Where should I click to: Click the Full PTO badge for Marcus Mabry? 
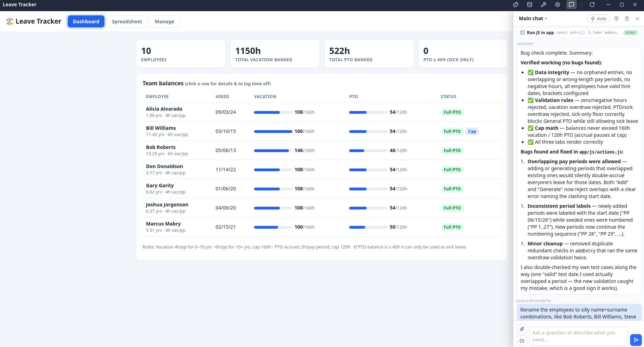click(x=452, y=227)
